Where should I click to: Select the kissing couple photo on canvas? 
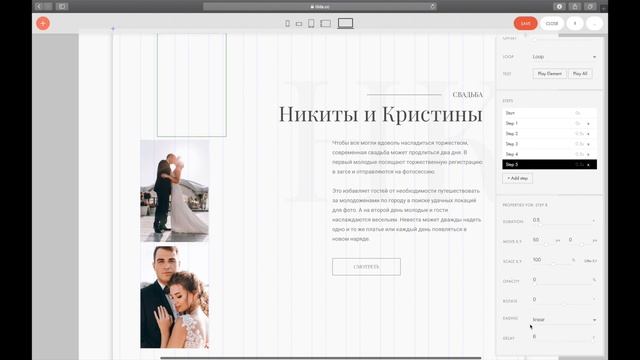pyautogui.click(x=175, y=191)
